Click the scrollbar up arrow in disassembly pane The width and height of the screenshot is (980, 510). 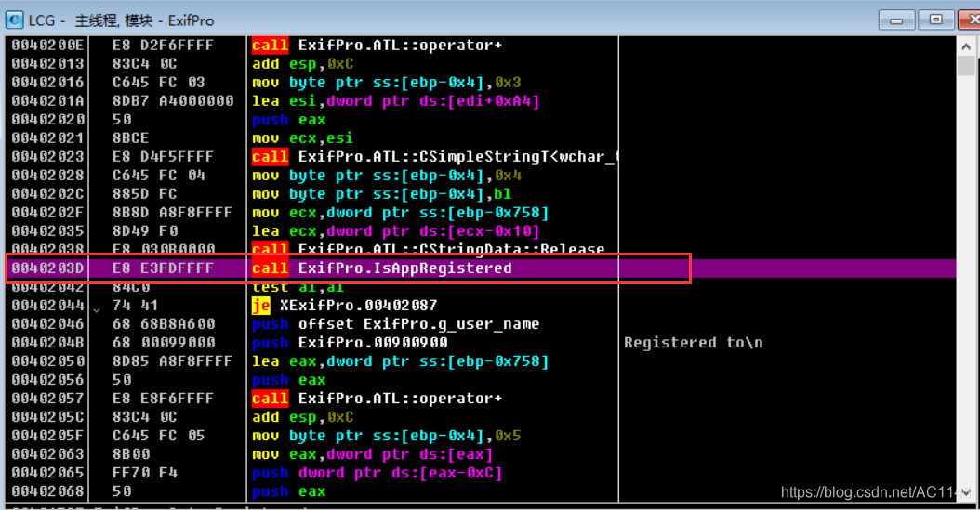[966, 46]
